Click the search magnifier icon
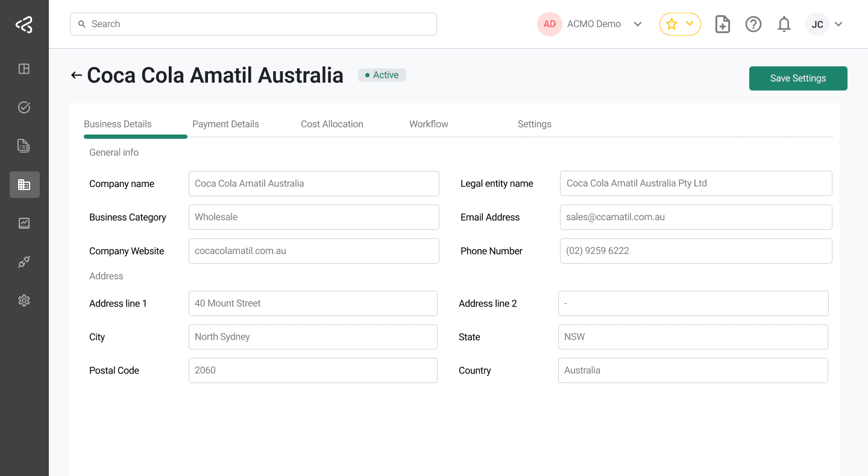 [x=82, y=24]
